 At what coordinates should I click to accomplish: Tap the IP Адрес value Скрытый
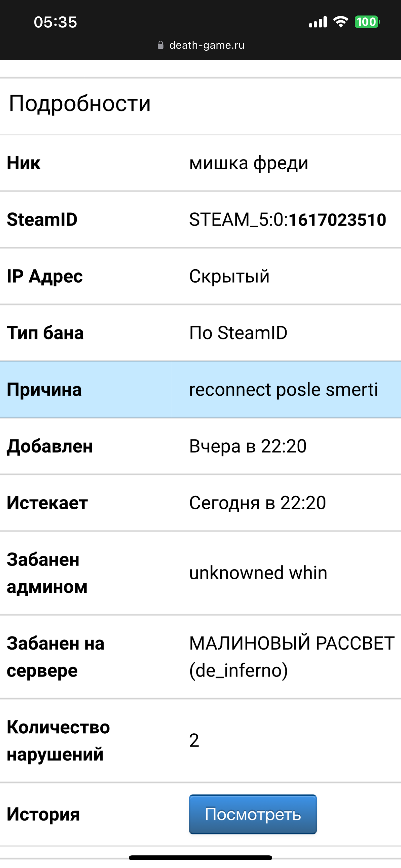[x=229, y=276]
